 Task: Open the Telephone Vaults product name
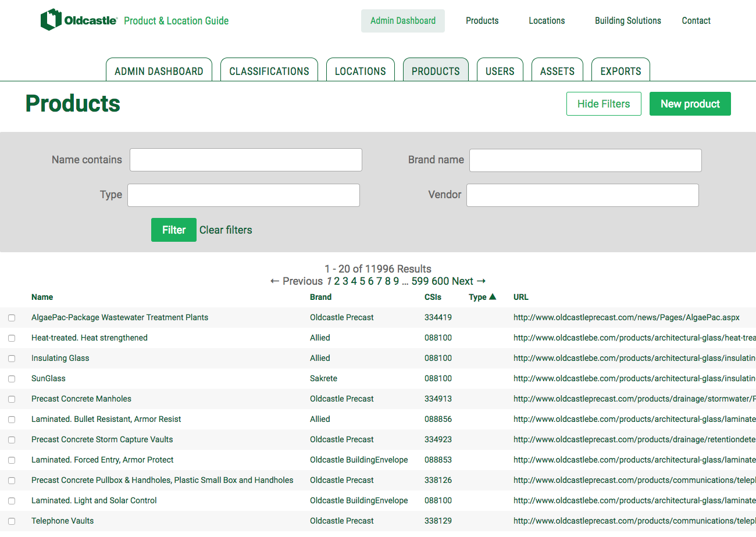point(62,521)
